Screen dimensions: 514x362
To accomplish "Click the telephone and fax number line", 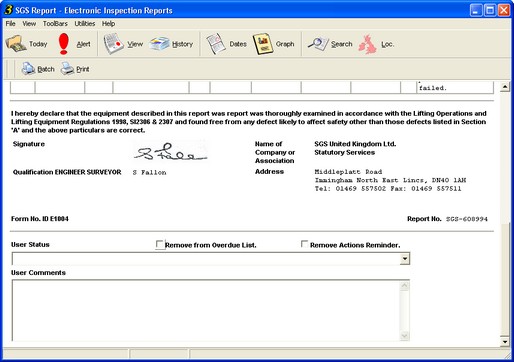I will click(x=388, y=188).
